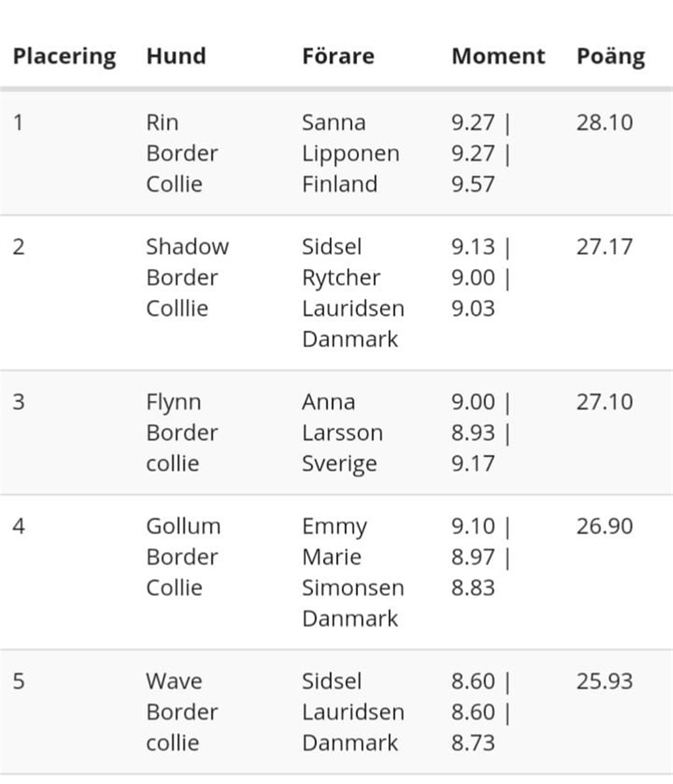Viewport: 673px width, 784px height.
Task: Click the Placering column header
Action: point(64,57)
